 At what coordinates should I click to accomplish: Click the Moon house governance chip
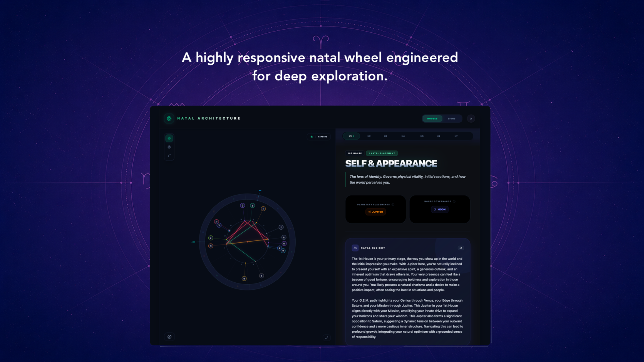click(x=440, y=209)
